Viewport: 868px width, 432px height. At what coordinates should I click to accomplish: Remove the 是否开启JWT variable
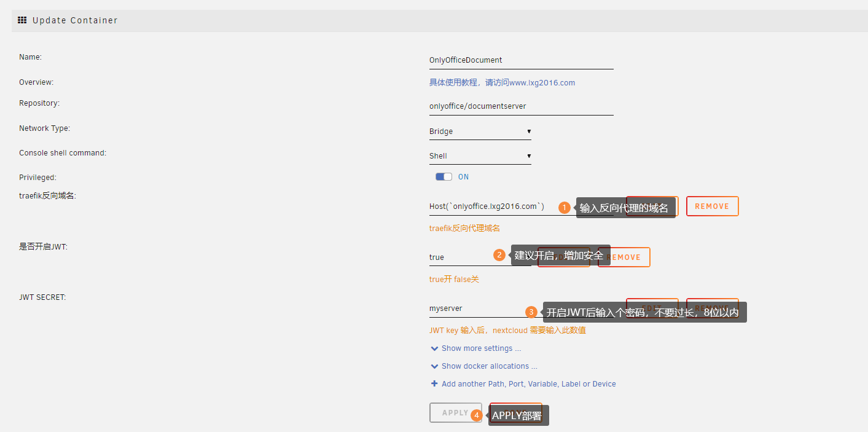(x=624, y=257)
